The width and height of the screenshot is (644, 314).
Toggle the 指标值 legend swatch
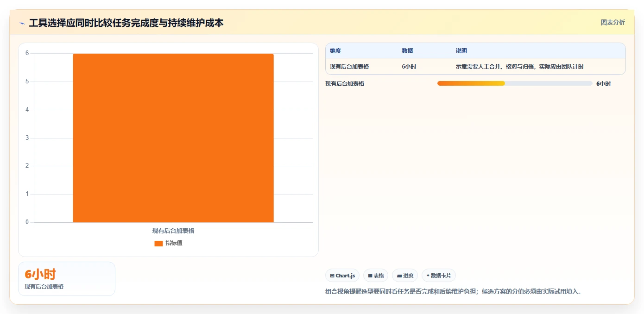158,243
